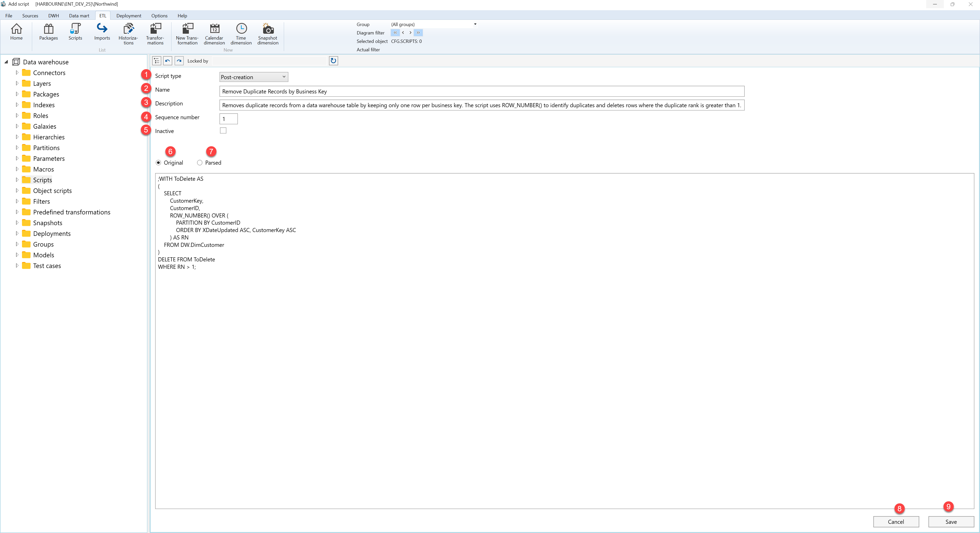
Task: Select the Original radio button
Action: point(159,163)
